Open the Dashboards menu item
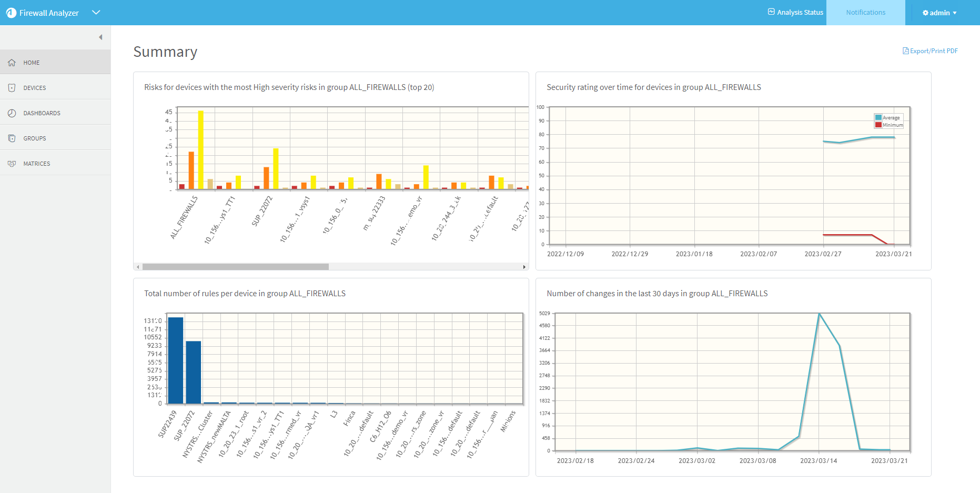The width and height of the screenshot is (980, 493). click(42, 113)
